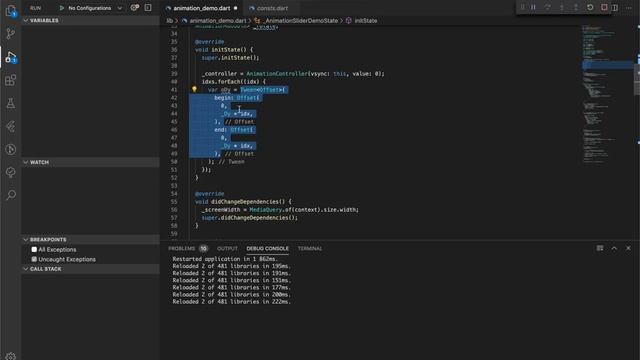
Task: Open launch.json via gear icon
Action: (x=134, y=8)
